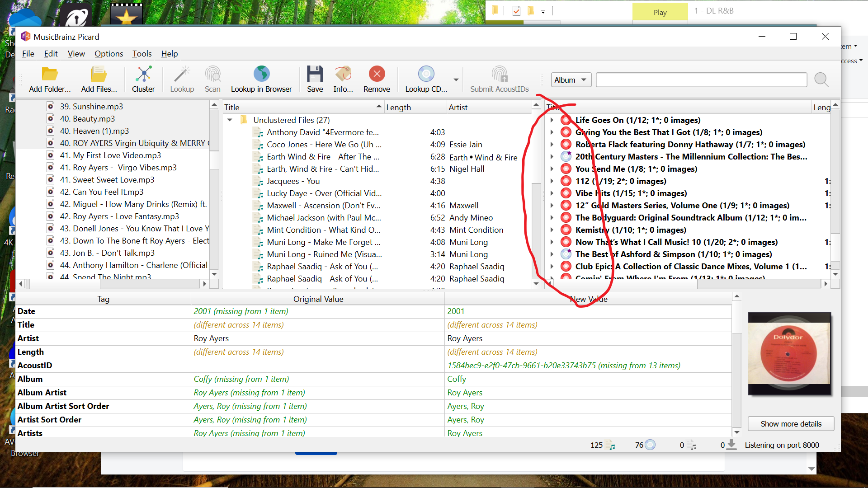Expand Now That's What I Call Music! 10
868x488 pixels.
[x=552, y=242]
